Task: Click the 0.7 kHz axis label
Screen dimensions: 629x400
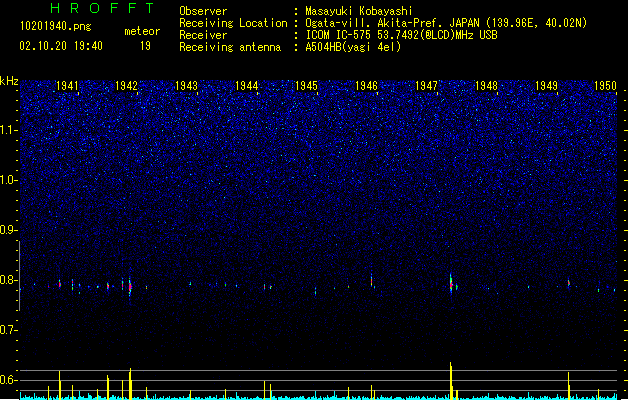Action: click(8, 330)
